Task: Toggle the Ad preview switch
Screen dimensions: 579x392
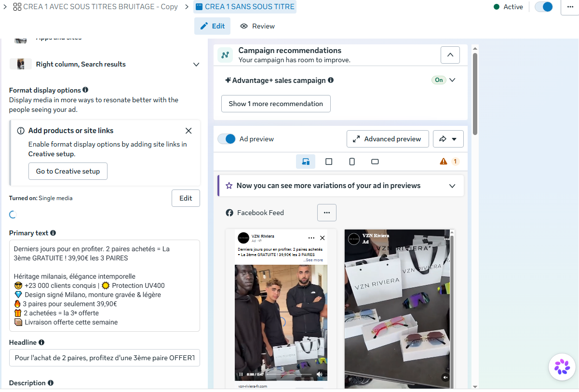Action: (227, 139)
